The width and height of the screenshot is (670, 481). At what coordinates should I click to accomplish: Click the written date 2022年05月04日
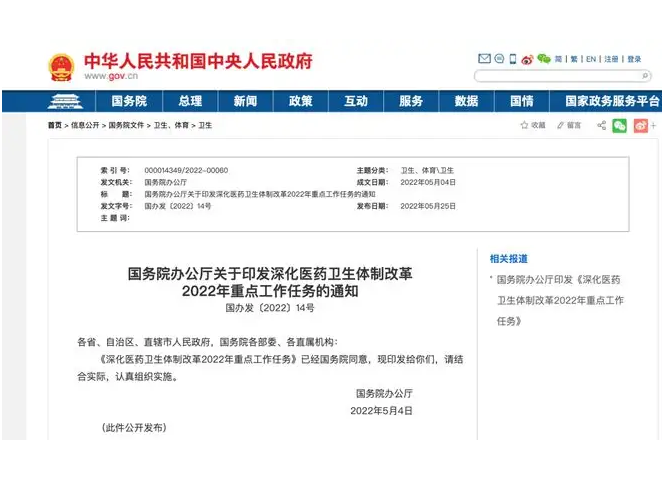click(x=428, y=182)
